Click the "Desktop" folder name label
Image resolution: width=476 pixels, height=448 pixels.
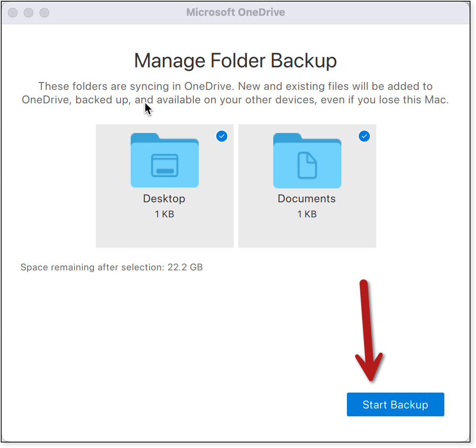click(164, 199)
